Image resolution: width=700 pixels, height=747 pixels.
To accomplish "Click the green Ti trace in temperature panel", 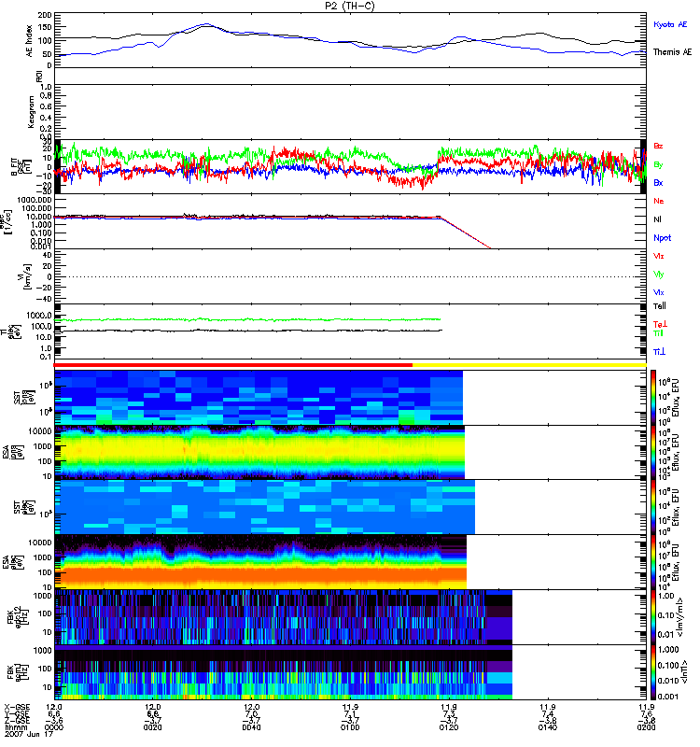I will click(x=247, y=319).
